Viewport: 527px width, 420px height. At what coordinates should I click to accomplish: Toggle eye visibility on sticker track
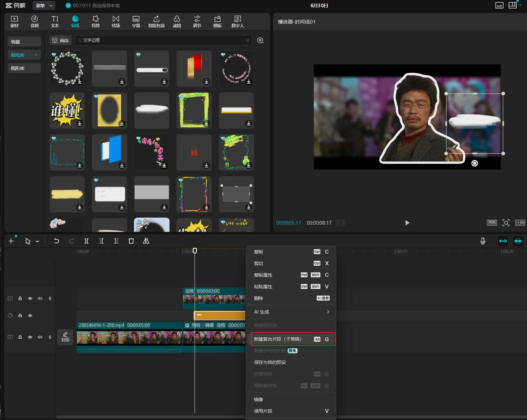coord(30,315)
